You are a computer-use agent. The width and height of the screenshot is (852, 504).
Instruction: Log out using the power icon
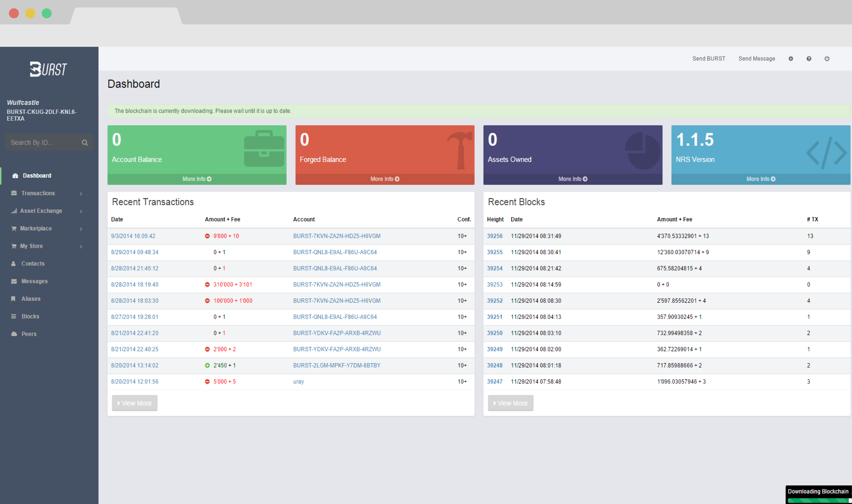[x=827, y=59]
